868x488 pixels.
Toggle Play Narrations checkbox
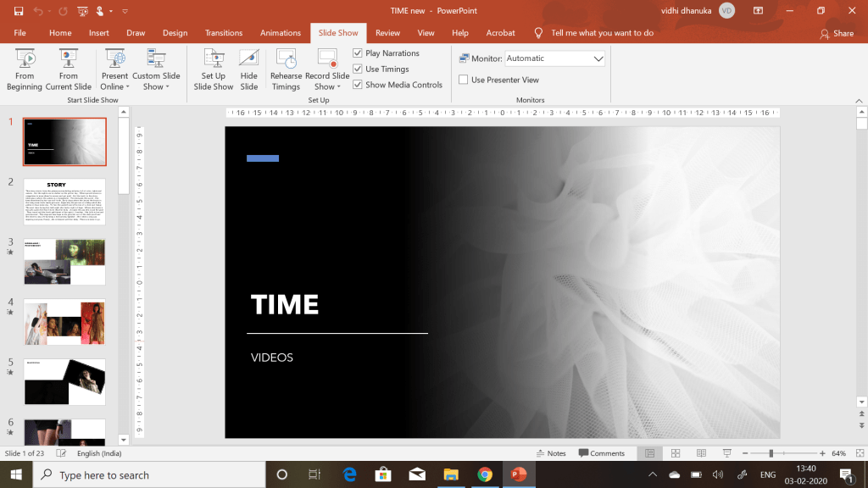point(358,53)
